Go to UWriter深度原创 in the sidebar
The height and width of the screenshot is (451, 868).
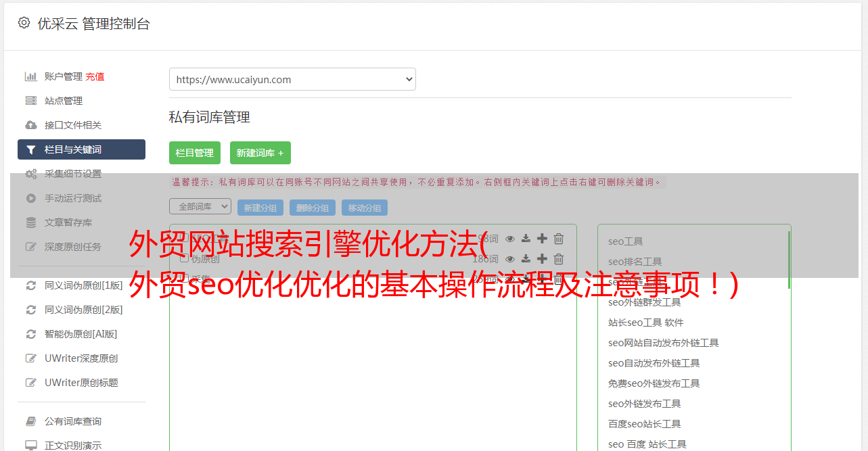[x=81, y=358]
